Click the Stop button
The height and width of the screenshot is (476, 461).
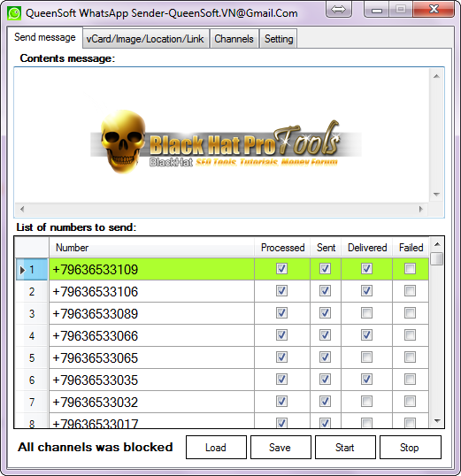click(410, 447)
